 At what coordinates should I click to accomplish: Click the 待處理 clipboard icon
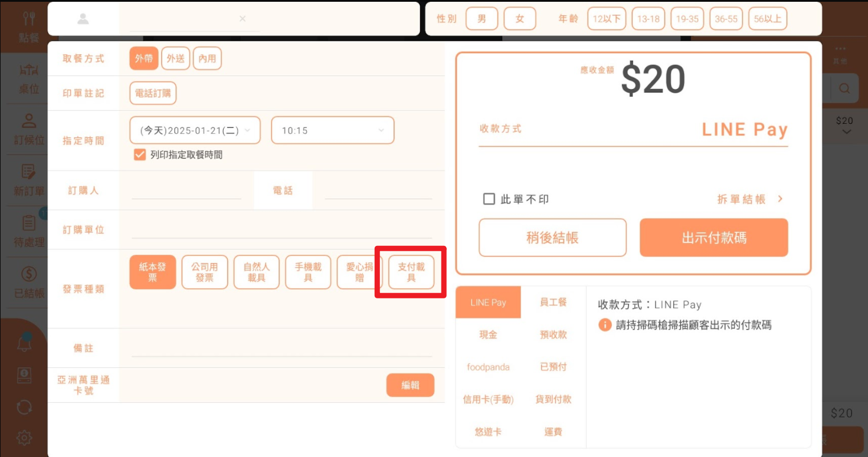28,223
